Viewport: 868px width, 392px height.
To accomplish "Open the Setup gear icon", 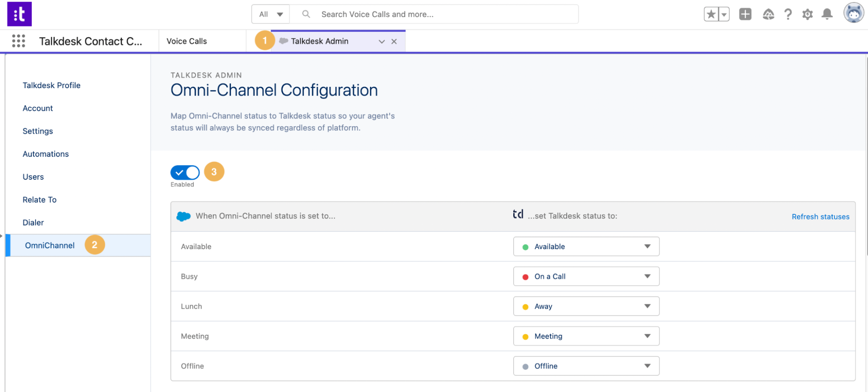I will 807,14.
